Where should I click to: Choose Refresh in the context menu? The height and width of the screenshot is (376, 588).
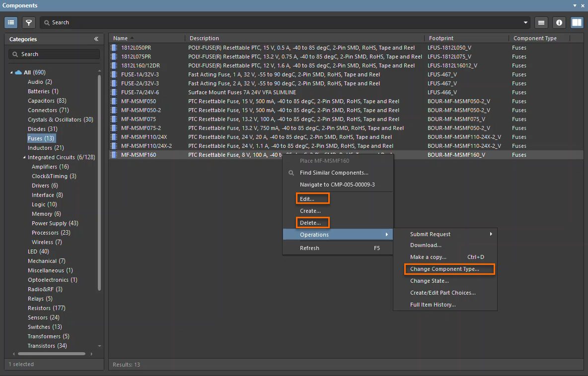338,248
